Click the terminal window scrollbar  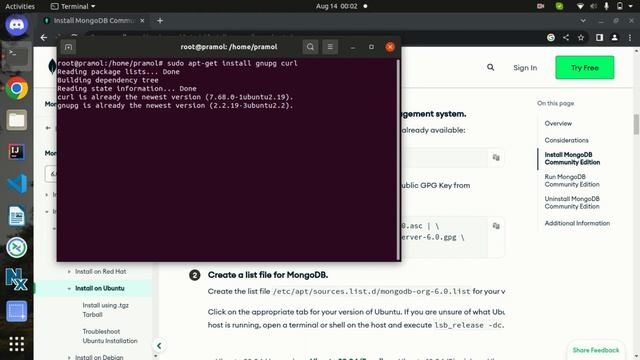pyautogui.click(x=398, y=159)
